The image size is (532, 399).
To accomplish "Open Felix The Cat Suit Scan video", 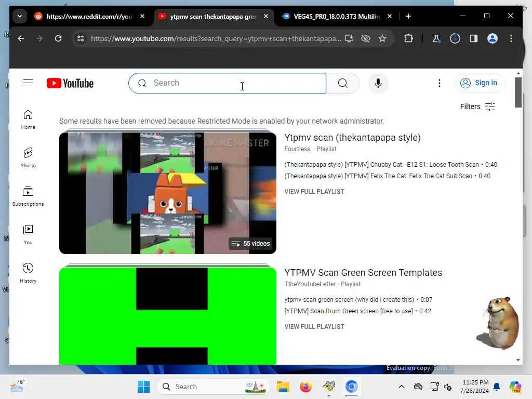I will tap(387, 176).
